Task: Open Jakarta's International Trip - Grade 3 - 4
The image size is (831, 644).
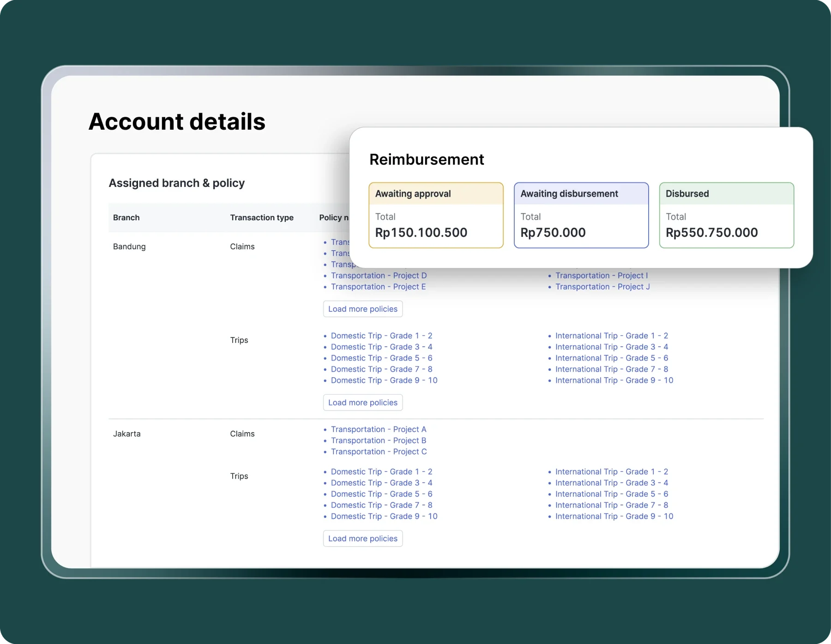Action: [611, 483]
